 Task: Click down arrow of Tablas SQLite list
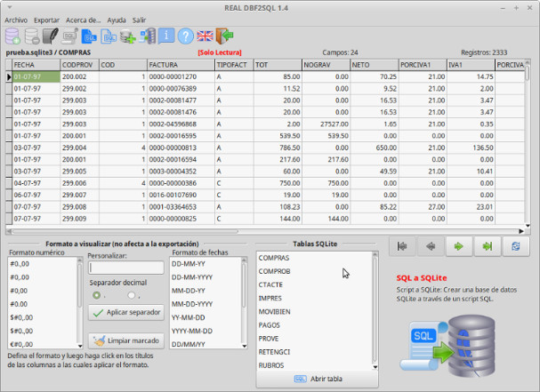click(x=375, y=367)
